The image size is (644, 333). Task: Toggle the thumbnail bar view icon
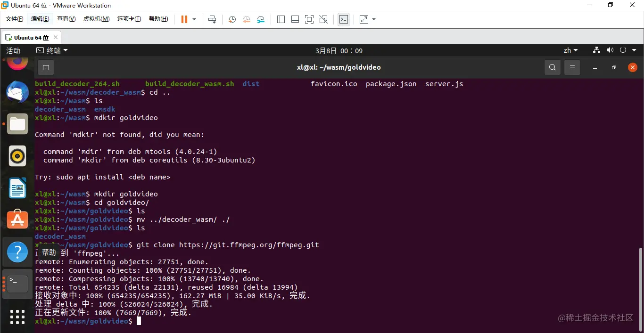tap(295, 19)
